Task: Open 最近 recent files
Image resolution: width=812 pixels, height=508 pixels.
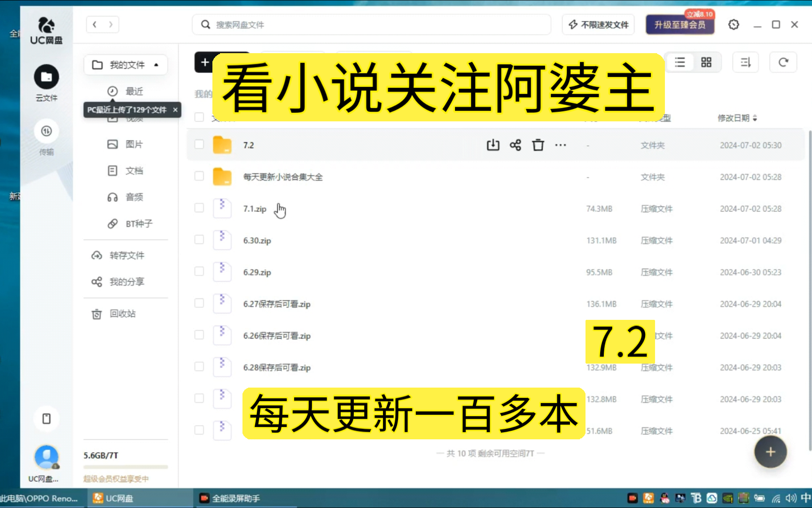Action: pyautogui.click(x=125, y=91)
